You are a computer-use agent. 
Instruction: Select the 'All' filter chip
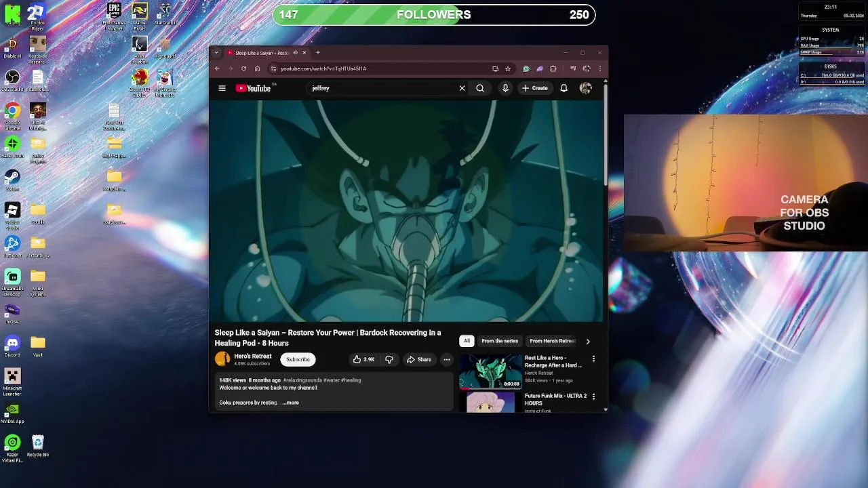[x=467, y=341]
